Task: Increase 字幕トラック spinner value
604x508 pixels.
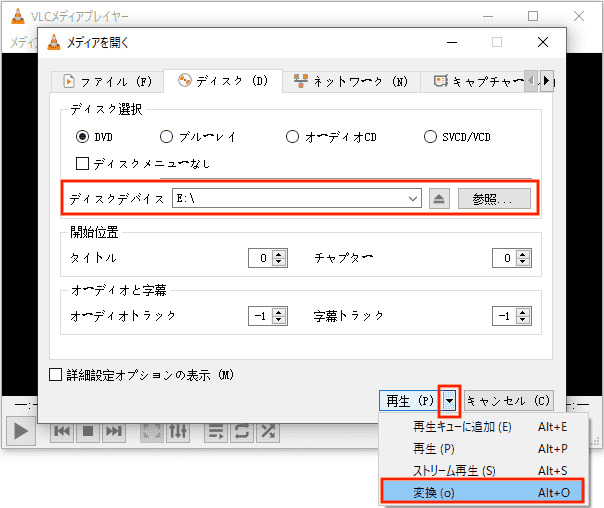Action: coord(523,312)
